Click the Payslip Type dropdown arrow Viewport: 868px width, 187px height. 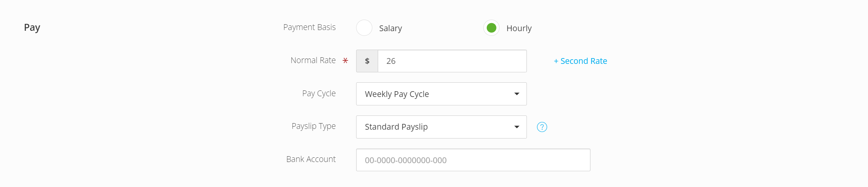[x=517, y=127]
